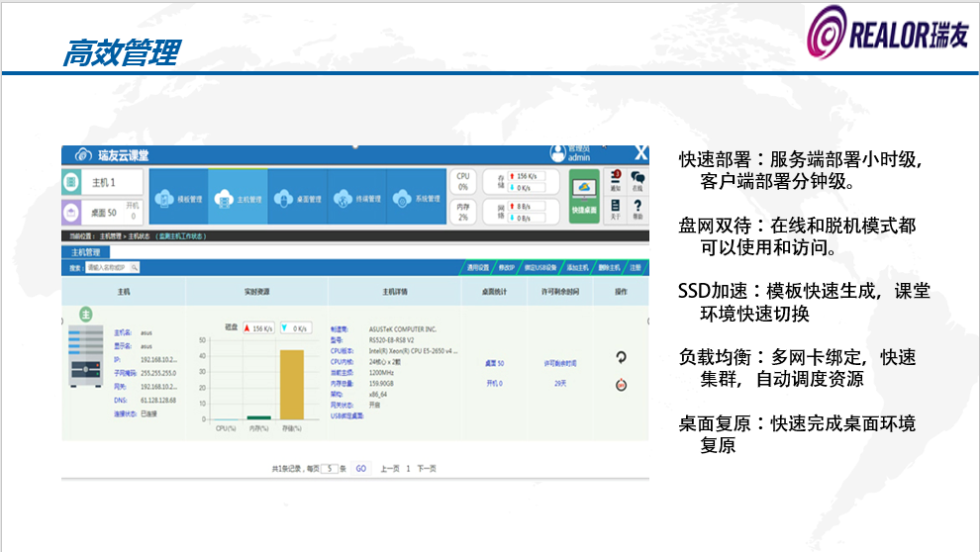
Task: Open 终端管理 terminal management
Action: [x=355, y=198]
